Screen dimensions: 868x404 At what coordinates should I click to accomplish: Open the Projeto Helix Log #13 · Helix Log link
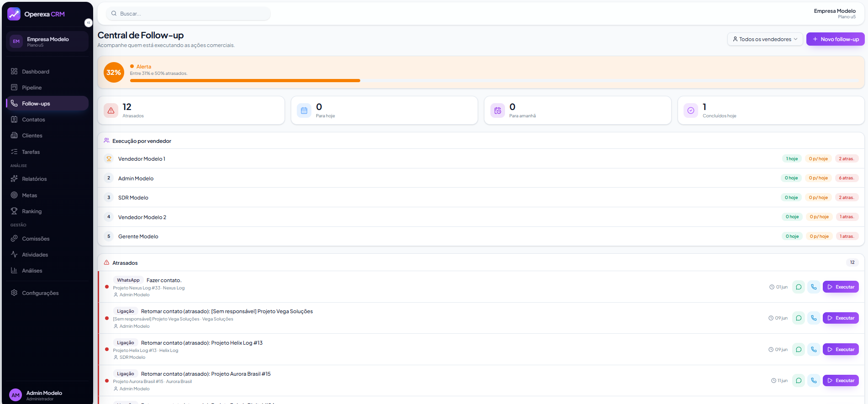click(x=146, y=351)
